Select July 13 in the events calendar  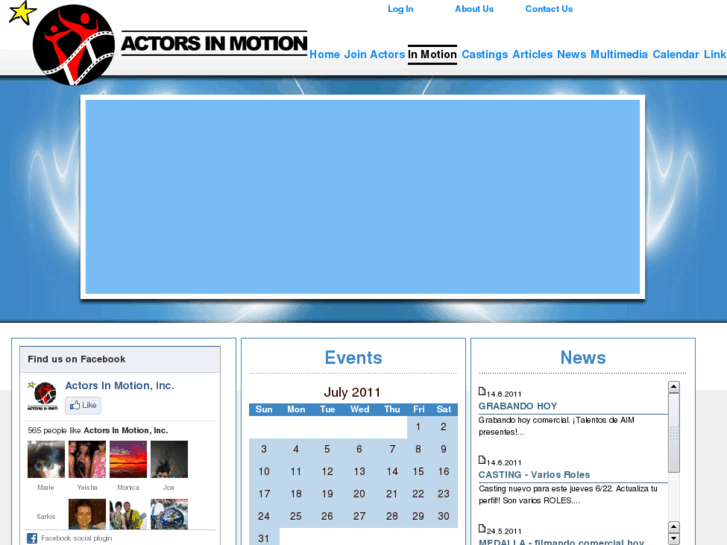point(359,471)
